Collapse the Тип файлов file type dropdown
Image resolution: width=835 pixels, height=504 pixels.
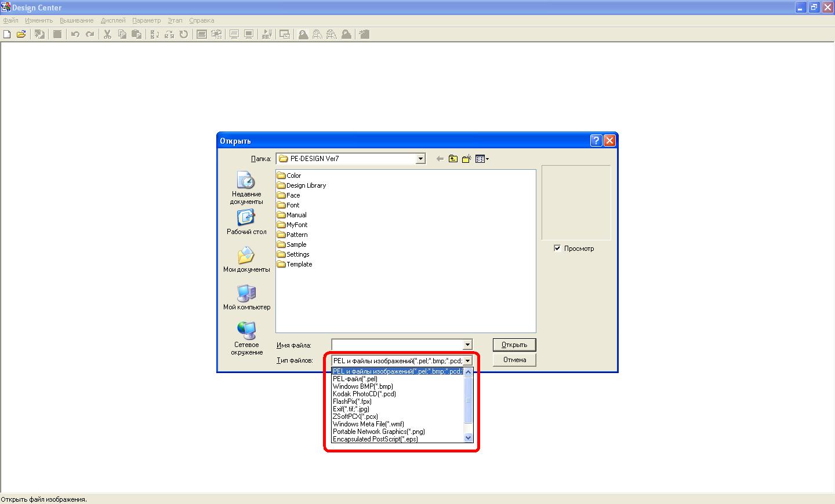click(x=467, y=361)
